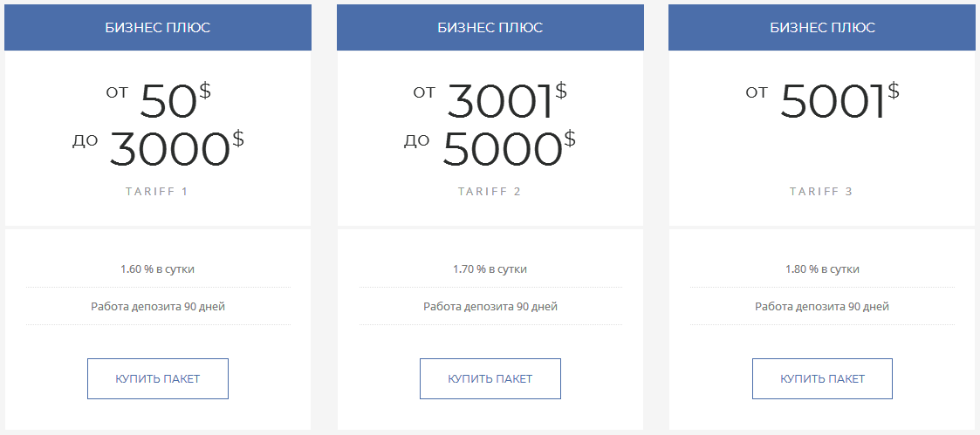Click the TARIFF 1 label
This screenshot has height=435, width=980.
click(157, 192)
